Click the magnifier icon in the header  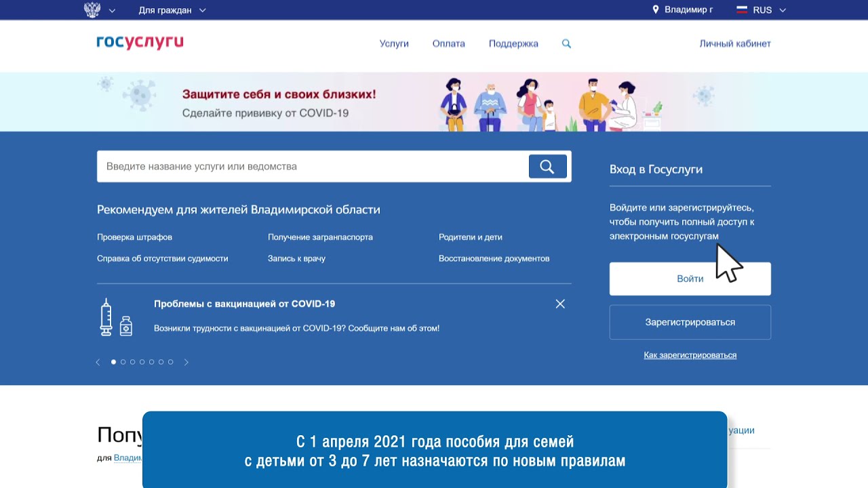566,43
